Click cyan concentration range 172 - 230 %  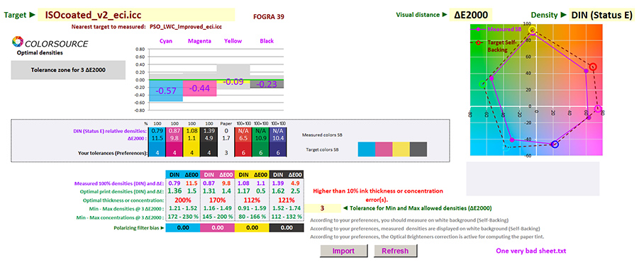point(183,216)
